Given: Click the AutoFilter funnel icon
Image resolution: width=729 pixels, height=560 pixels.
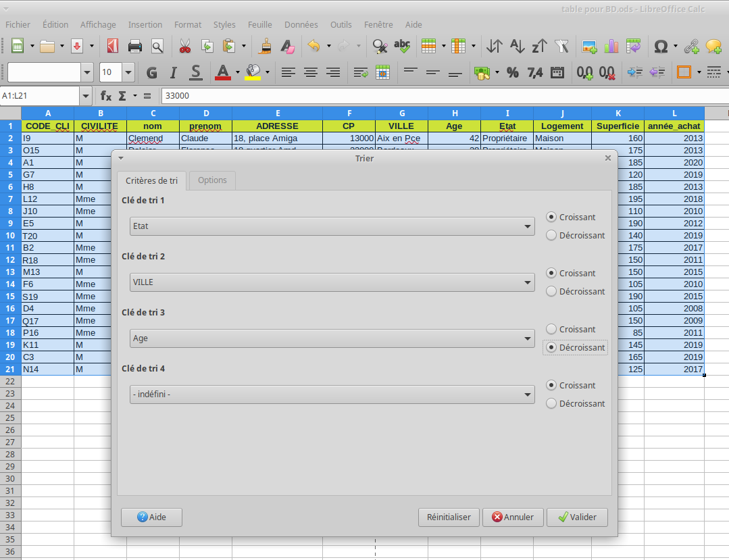Looking at the screenshot, I should point(561,46).
